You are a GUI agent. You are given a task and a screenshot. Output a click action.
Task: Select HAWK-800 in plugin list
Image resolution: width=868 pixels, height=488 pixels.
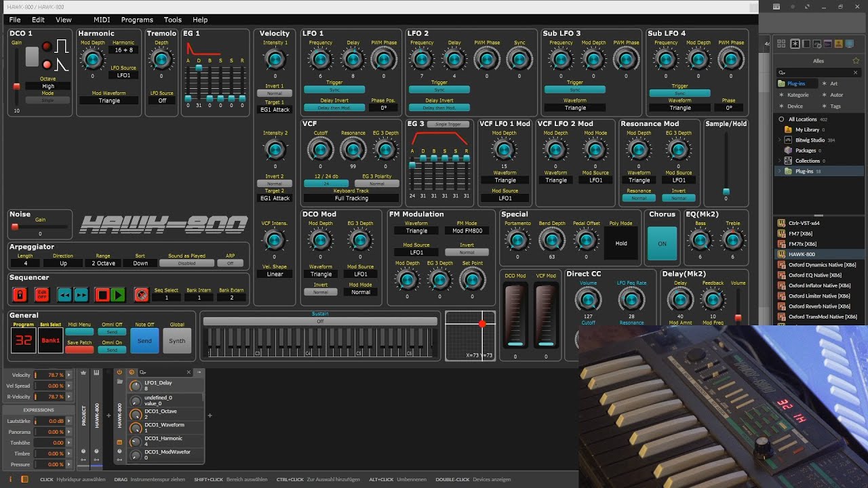820,254
